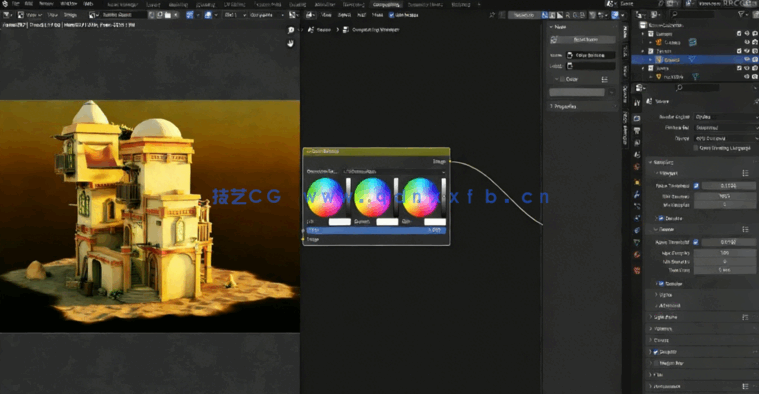Open the node editor Add menu
This screenshot has width=759, height=394.
click(x=361, y=15)
